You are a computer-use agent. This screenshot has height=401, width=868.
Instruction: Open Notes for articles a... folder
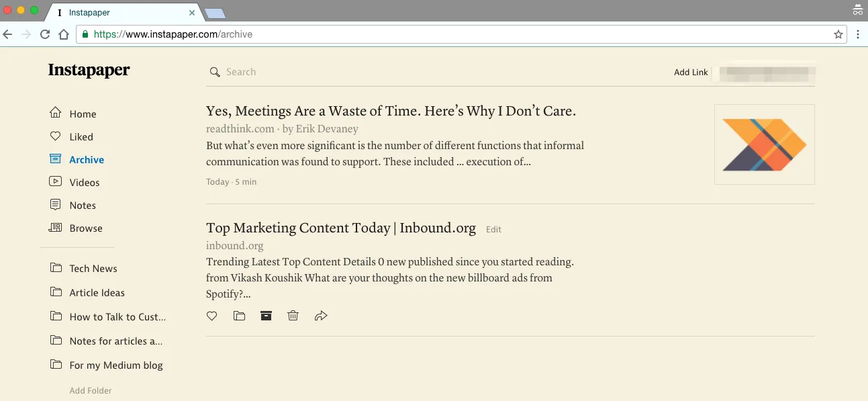116,341
